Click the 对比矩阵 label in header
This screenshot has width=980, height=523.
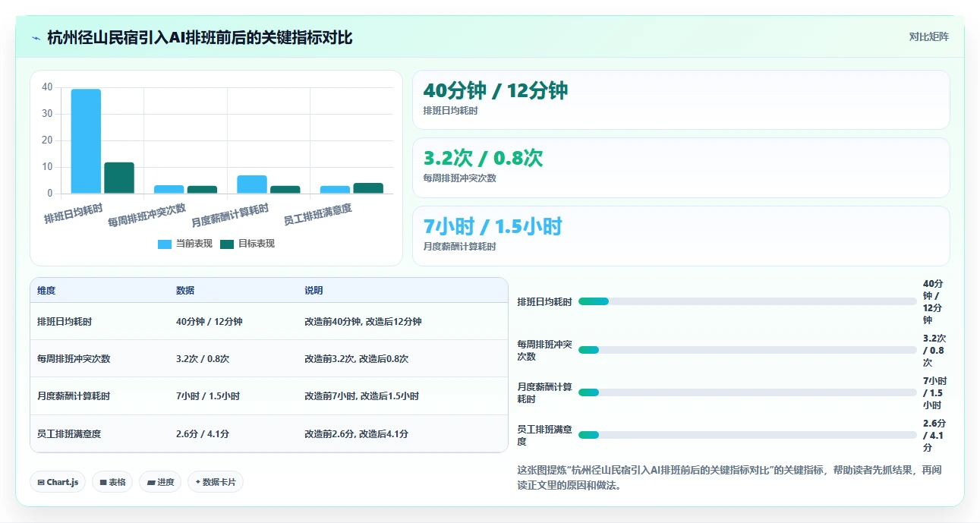click(x=929, y=36)
